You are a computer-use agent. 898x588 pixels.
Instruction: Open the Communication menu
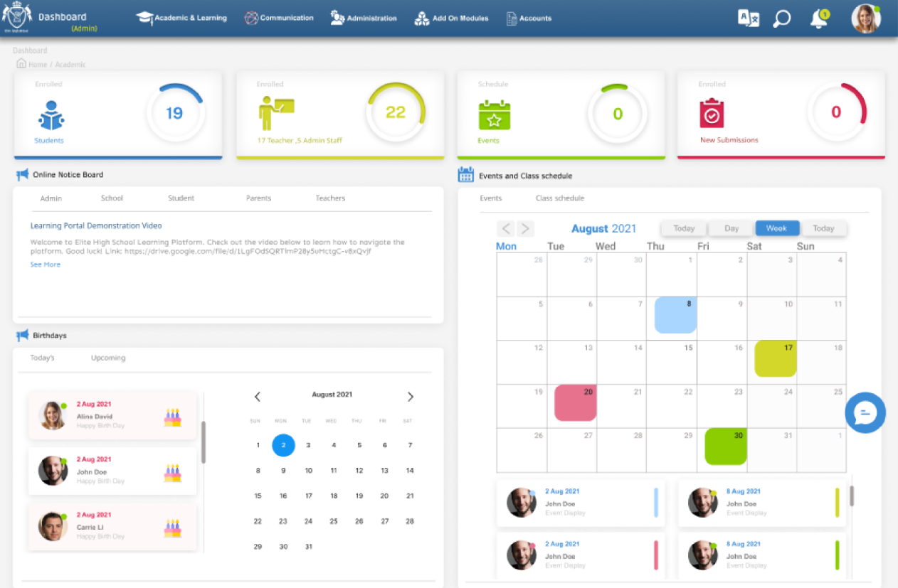click(x=279, y=18)
